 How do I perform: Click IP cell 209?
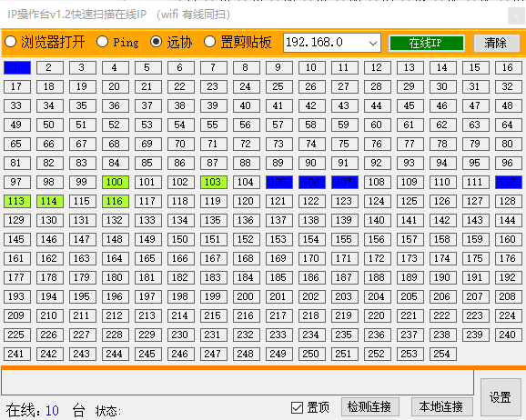coord(17,316)
